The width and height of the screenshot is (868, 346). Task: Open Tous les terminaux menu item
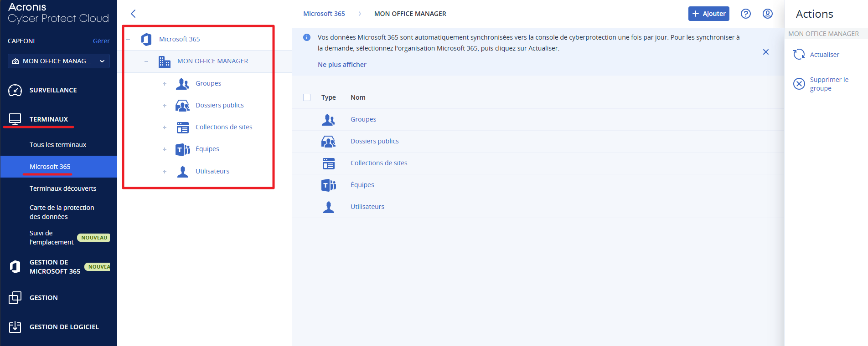pyautogui.click(x=58, y=145)
